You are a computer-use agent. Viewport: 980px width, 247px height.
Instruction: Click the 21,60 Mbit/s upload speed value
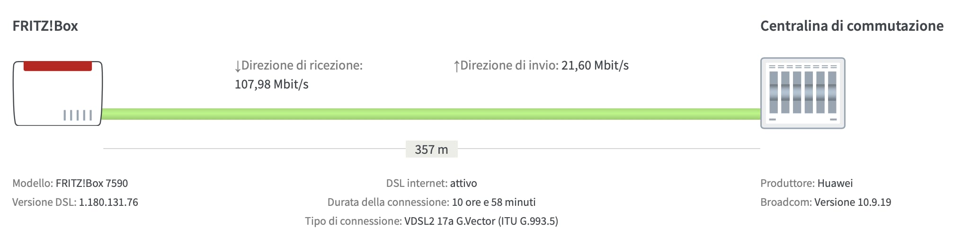(595, 65)
